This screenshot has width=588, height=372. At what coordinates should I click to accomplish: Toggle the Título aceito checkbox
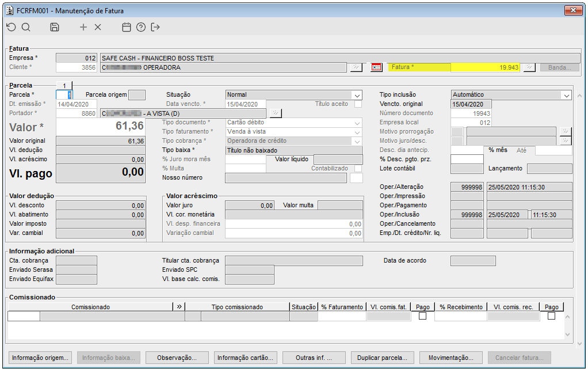click(x=358, y=104)
